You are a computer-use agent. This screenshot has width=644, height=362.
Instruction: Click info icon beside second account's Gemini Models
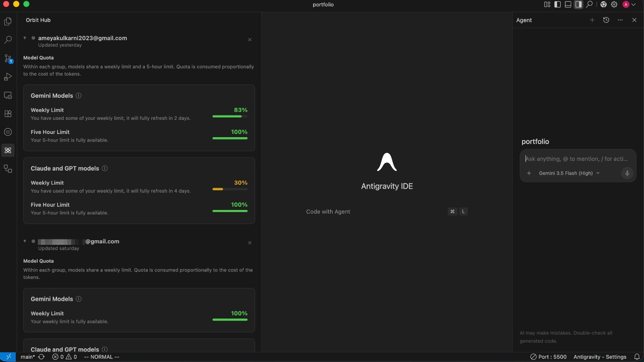pyautogui.click(x=79, y=299)
